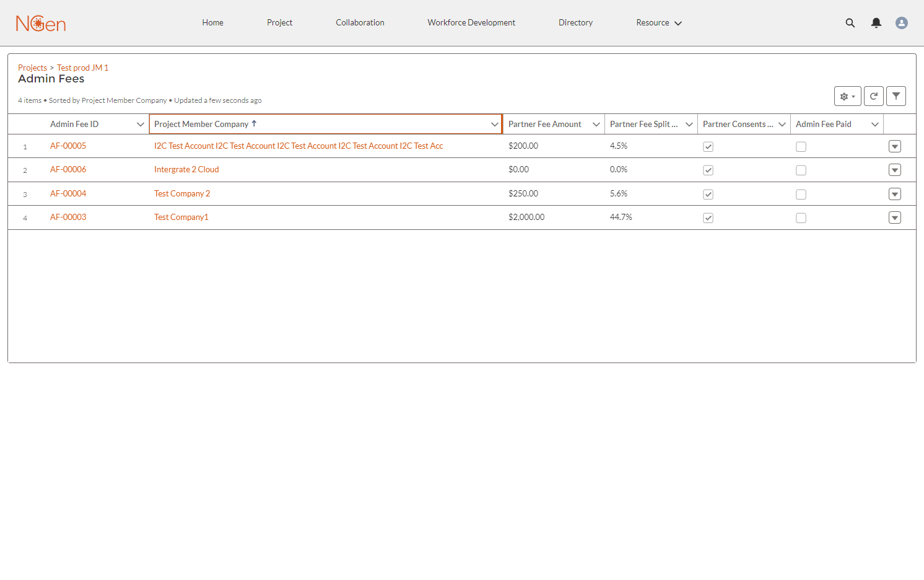Toggle Admin Fee Paid checkbox for AF-00005
The width and height of the screenshot is (924, 580).
pyautogui.click(x=801, y=147)
